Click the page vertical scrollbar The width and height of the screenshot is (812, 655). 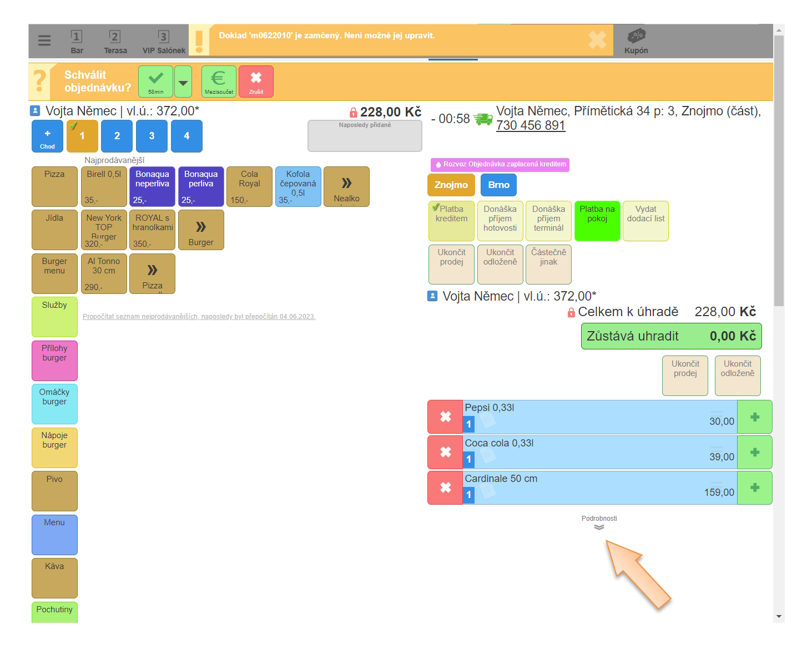click(779, 166)
